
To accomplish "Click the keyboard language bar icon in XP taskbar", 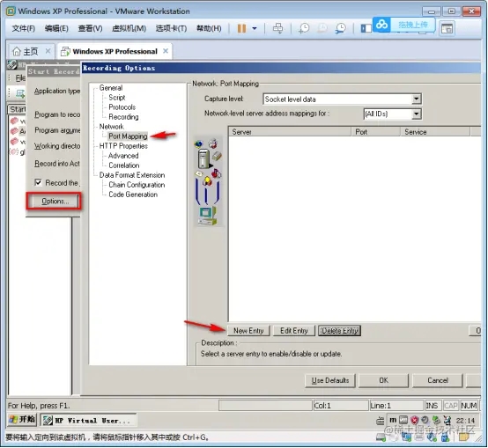I will click(381, 421).
